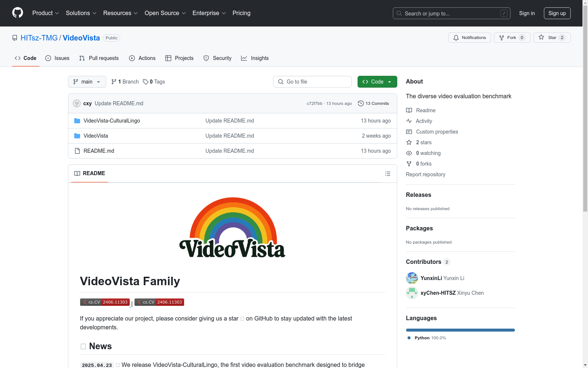
Task: Open the README outline list icon
Action: click(x=387, y=174)
